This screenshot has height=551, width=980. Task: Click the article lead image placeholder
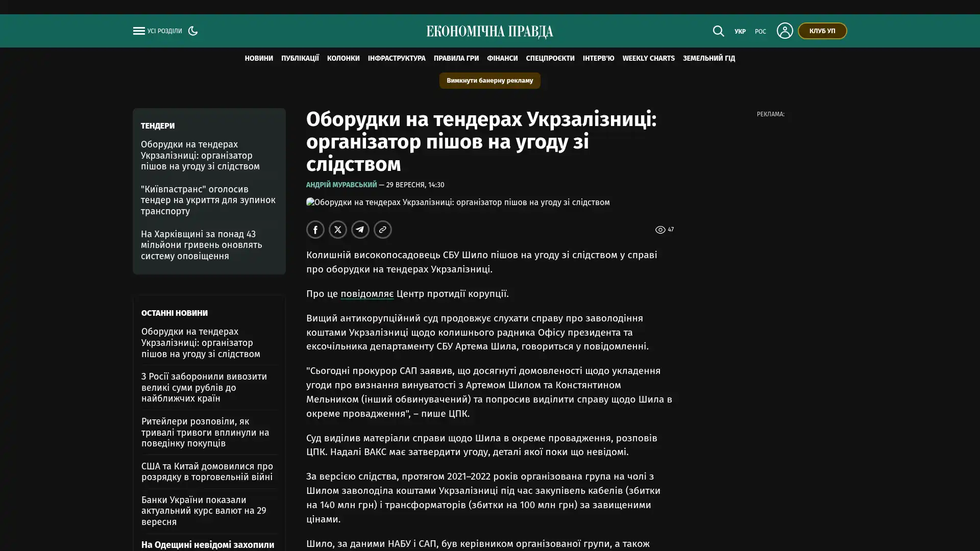point(458,203)
